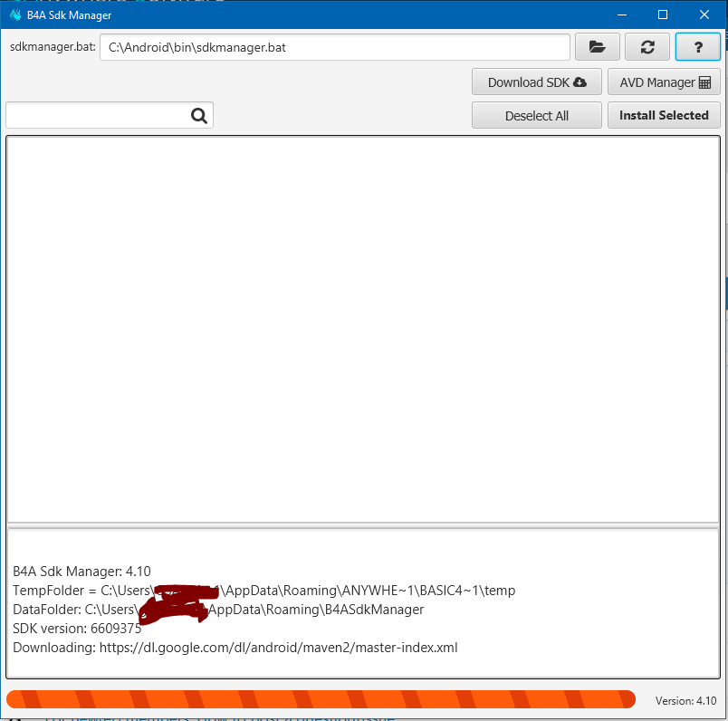Click Install Selected button

664,115
